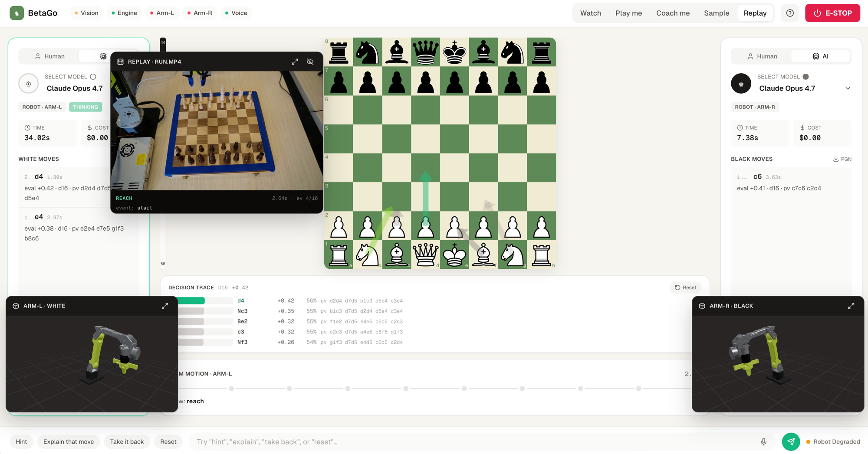
Task: Set right player to Human
Action: coord(762,56)
